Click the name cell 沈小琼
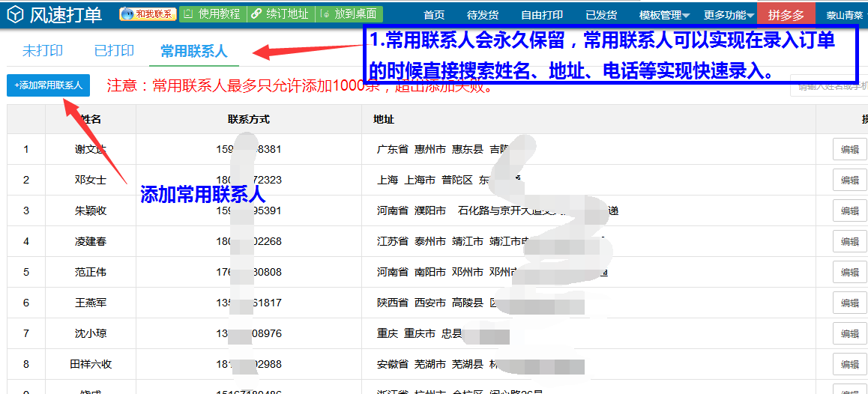This screenshot has height=394, width=868. click(x=91, y=333)
